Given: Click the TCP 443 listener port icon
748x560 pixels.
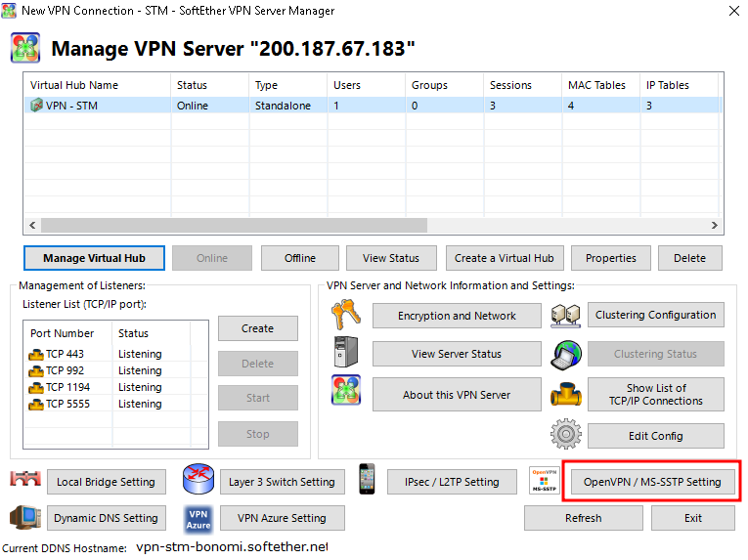Looking at the screenshot, I should 36,355.
